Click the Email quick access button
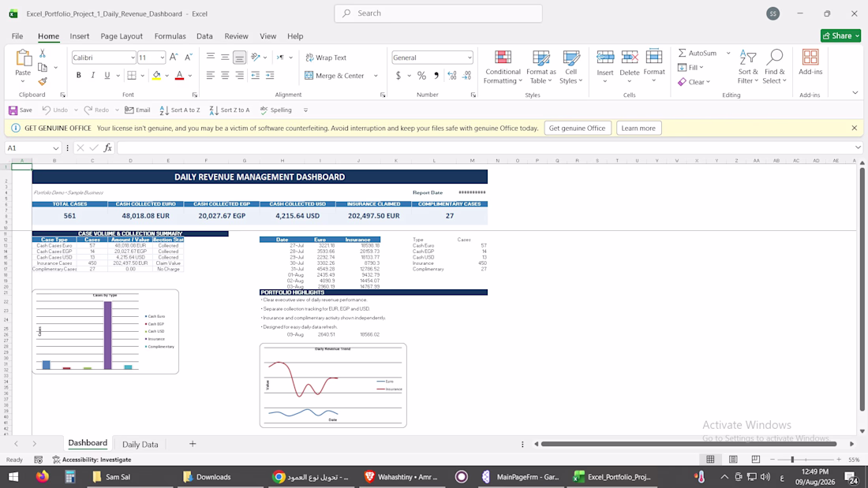This screenshot has height=488, width=868. coord(138,110)
